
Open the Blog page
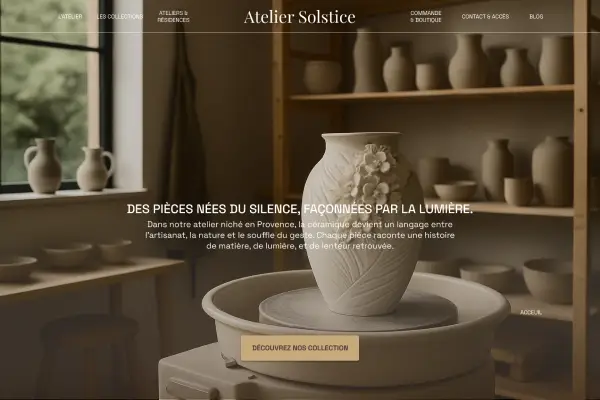pyautogui.click(x=536, y=16)
